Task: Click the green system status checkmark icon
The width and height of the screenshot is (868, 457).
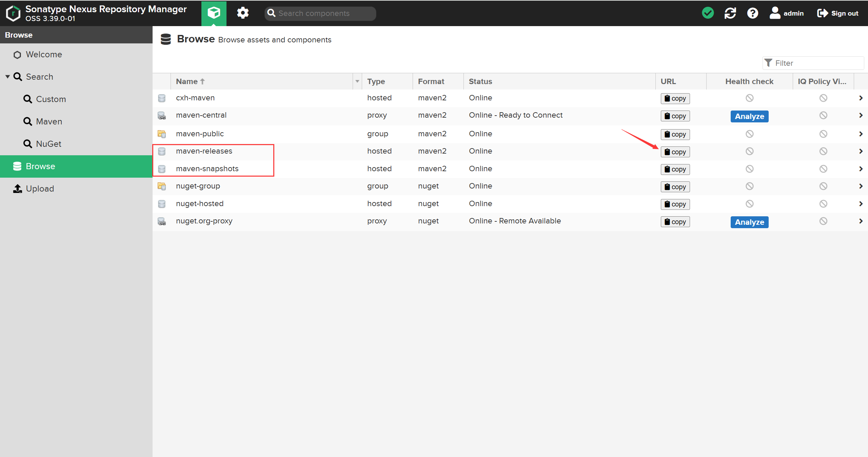Action: [x=708, y=13]
